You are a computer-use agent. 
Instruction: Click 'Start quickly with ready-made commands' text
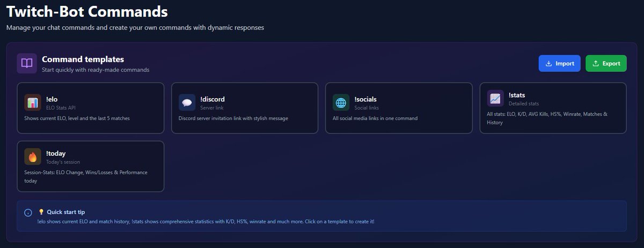[96, 70]
